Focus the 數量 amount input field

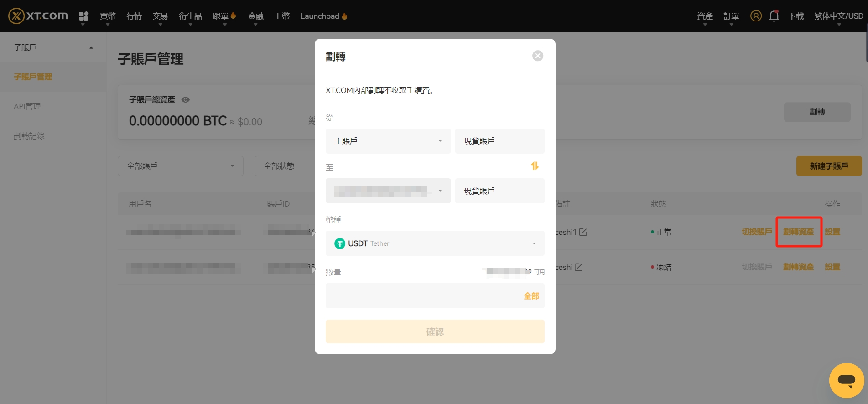[435, 296]
